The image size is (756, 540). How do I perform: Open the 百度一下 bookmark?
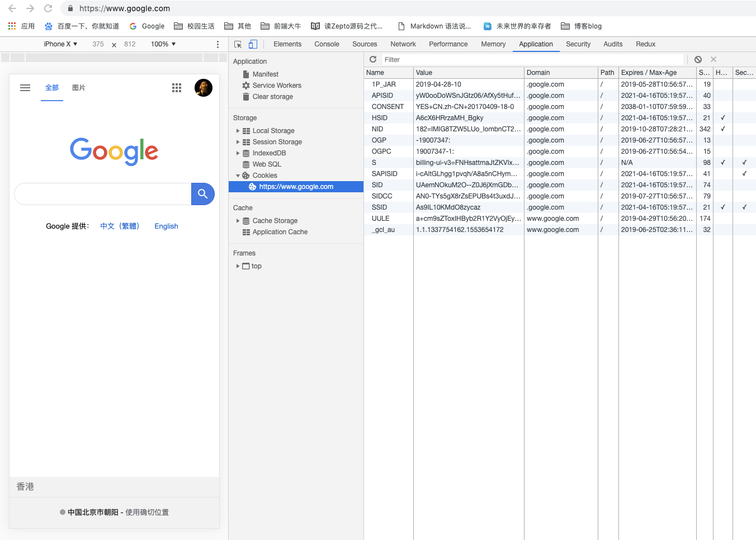[x=82, y=26]
